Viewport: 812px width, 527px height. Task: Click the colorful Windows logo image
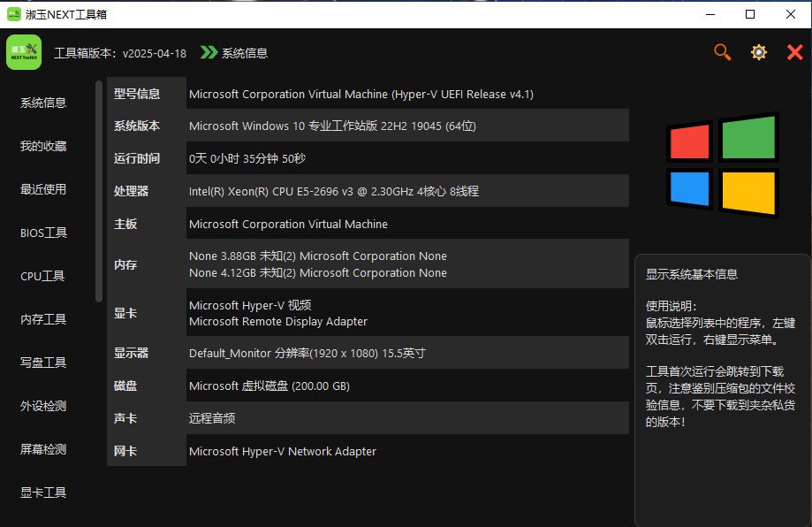point(722,165)
